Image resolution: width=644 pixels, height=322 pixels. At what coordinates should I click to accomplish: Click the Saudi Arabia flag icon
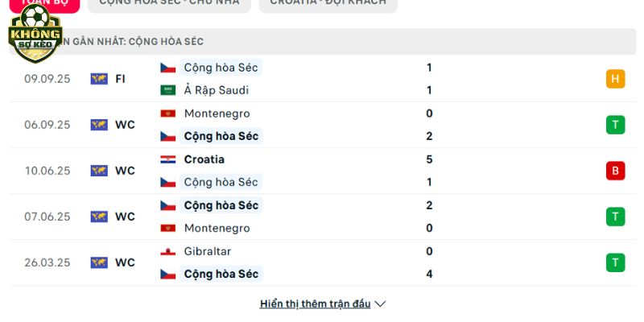tap(167, 90)
